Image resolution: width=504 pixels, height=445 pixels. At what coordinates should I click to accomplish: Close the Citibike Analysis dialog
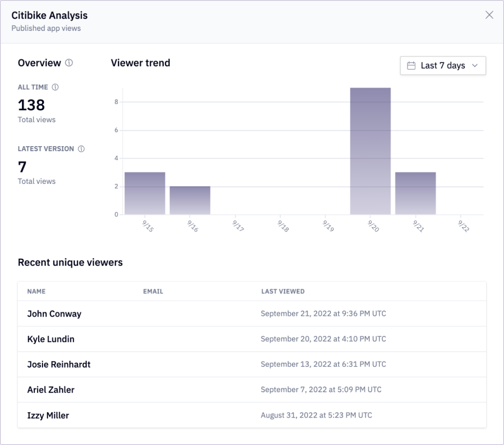coord(489,15)
